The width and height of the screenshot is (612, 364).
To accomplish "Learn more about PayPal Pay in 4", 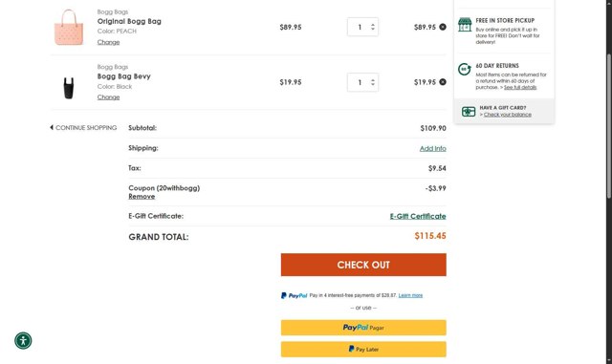I will click(x=410, y=295).
